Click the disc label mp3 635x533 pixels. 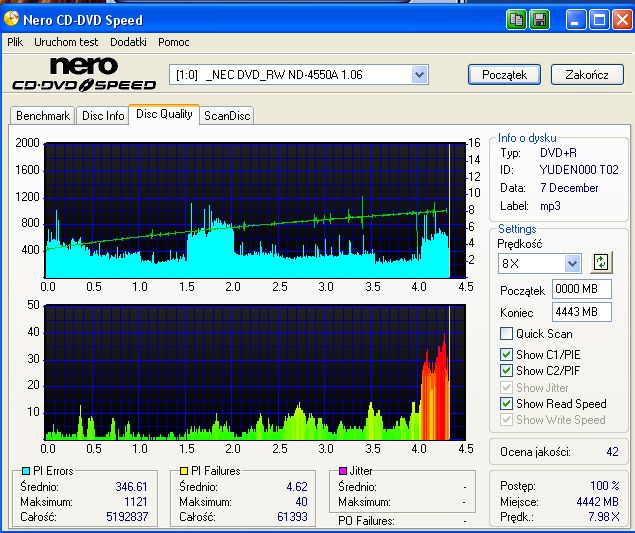point(550,206)
